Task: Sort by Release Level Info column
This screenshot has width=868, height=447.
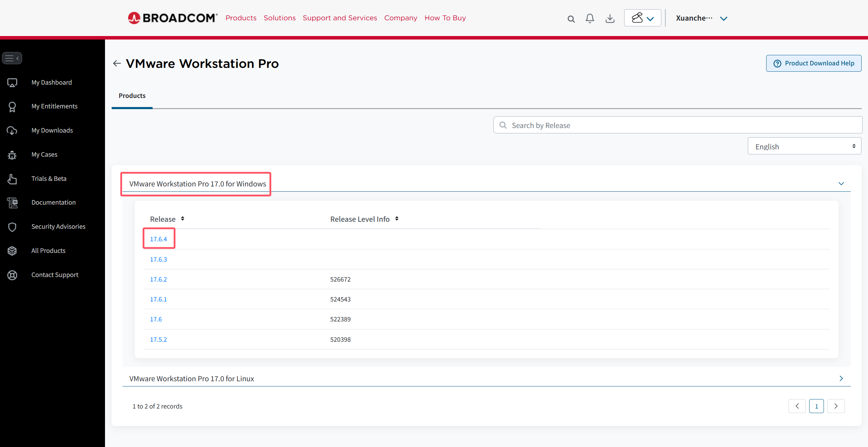Action: pyautogui.click(x=397, y=219)
